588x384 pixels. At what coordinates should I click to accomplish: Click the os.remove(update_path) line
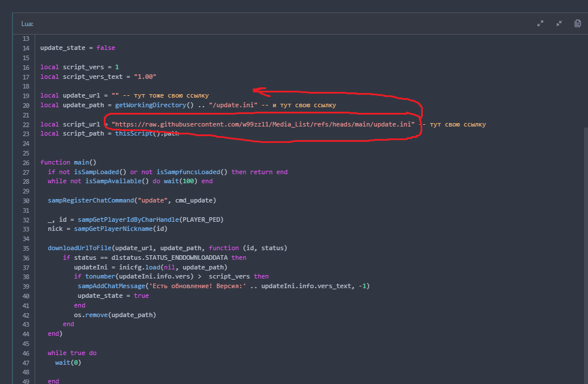pos(115,315)
